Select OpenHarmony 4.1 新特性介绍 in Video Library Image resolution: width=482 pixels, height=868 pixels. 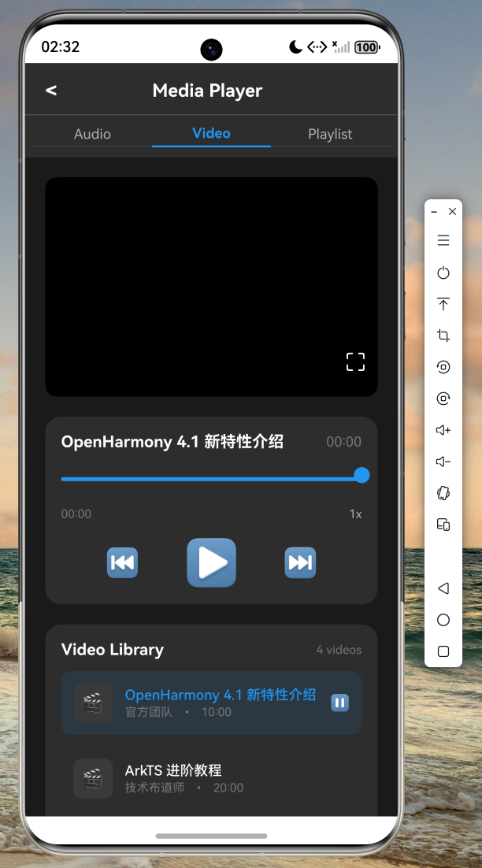pyautogui.click(x=211, y=703)
